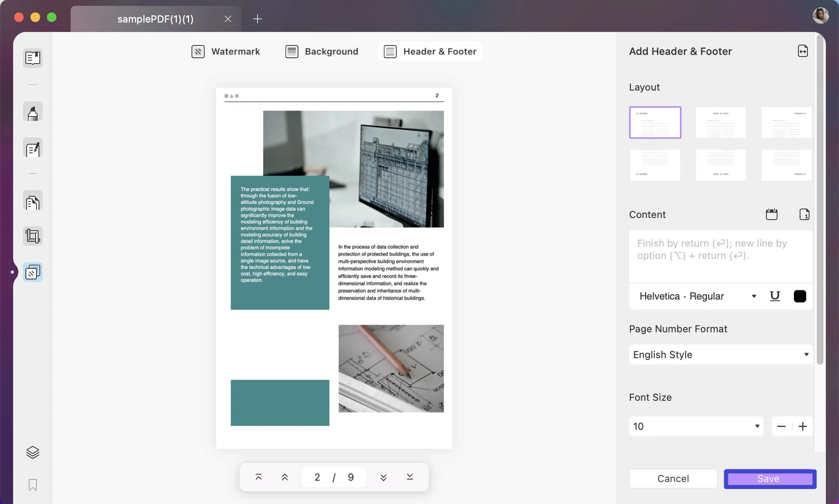Toggle underline for header text

(775, 296)
